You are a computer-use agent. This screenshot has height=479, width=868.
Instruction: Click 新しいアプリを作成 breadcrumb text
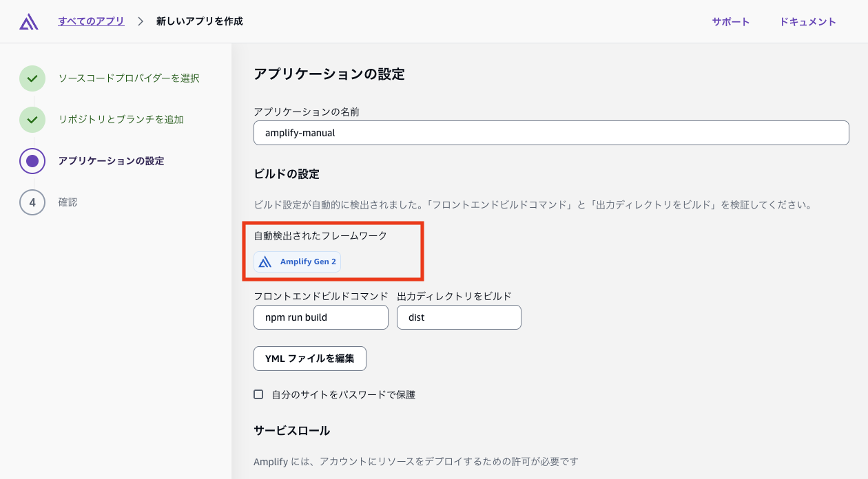(x=200, y=21)
